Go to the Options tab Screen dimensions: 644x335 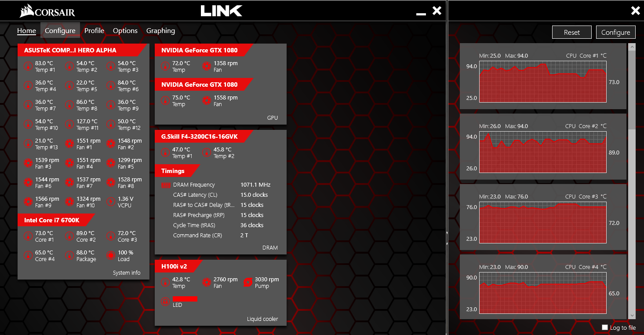point(125,31)
